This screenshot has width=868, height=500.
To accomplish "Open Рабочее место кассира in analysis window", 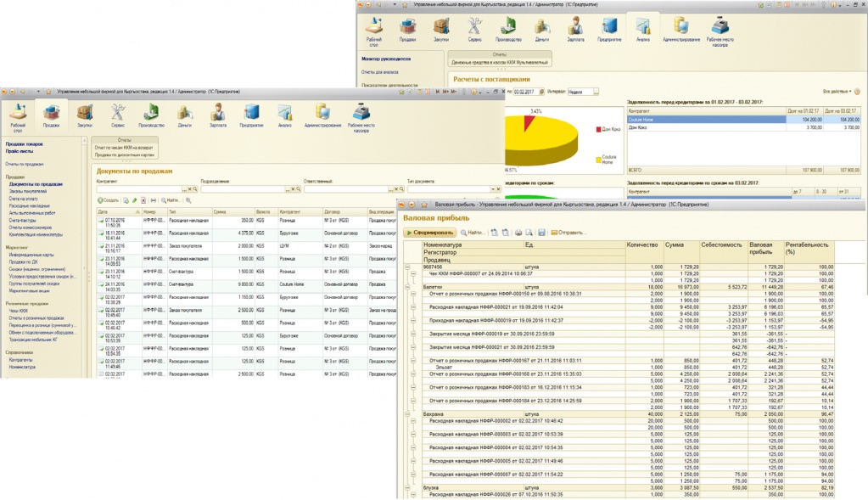I will [x=720, y=31].
